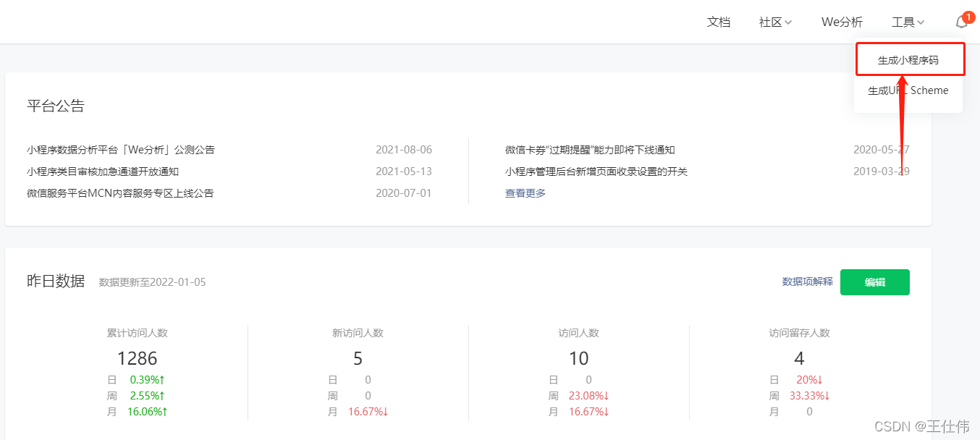This screenshot has height=440, width=980.
Task: Click the 平台公告 heading
Action: point(56,106)
